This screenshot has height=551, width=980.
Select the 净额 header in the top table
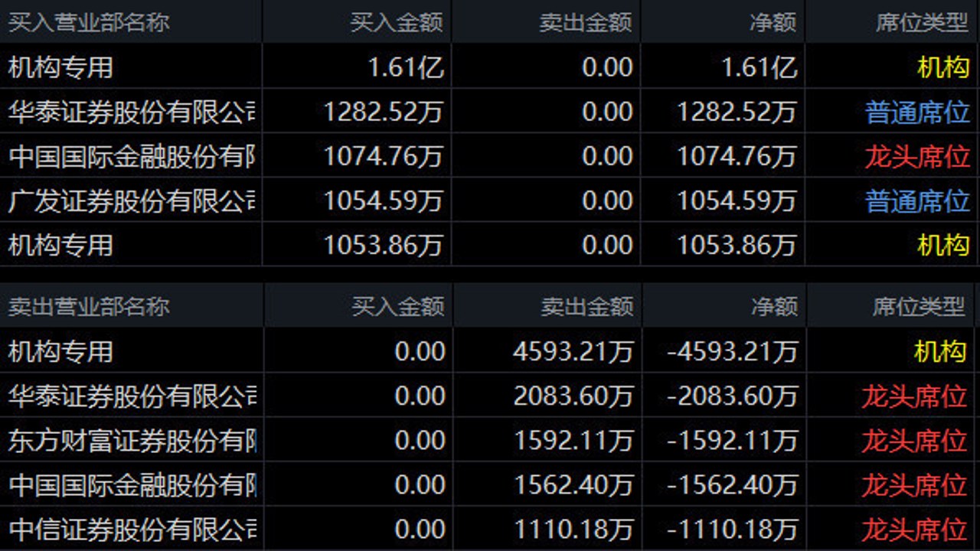click(773, 22)
